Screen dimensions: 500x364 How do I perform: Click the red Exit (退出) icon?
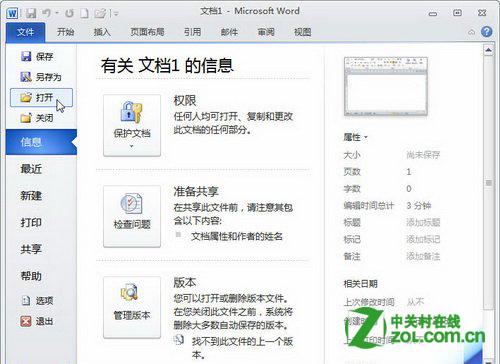pos(26,321)
